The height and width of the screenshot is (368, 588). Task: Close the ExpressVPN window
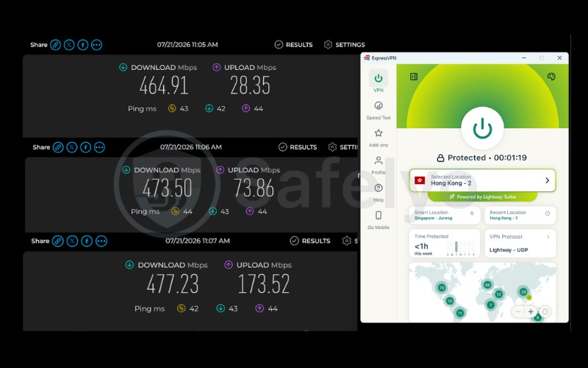(x=559, y=58)
